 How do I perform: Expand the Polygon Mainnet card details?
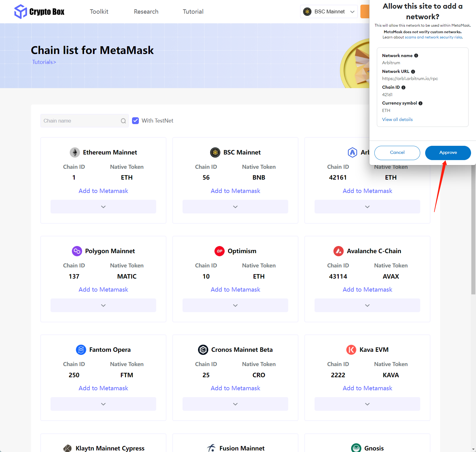(103, 305)
